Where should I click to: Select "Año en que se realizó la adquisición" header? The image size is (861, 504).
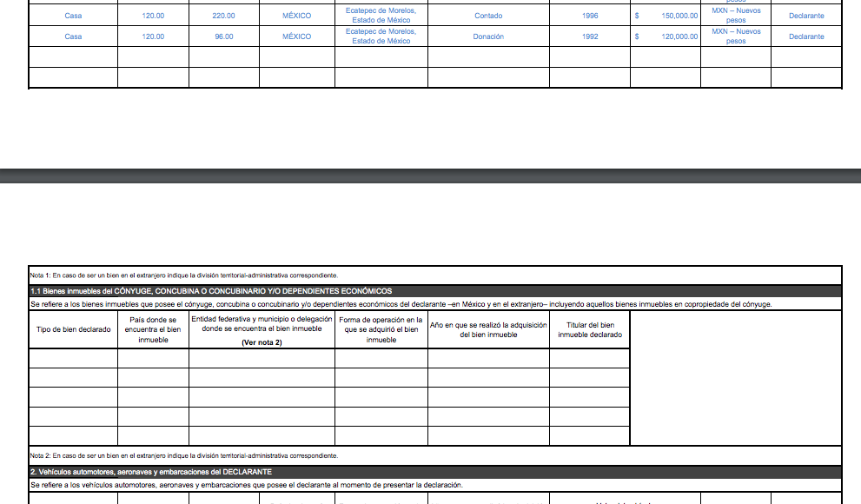(488, 329)
